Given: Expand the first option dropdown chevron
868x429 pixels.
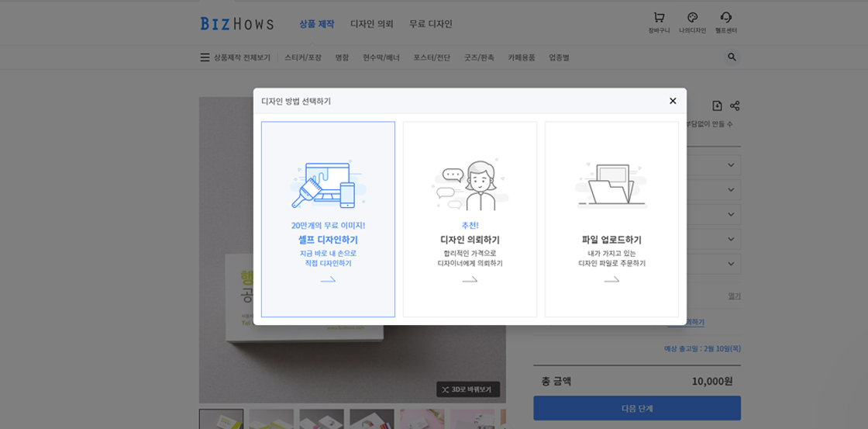Looking at the screenshot, I should [731, 164].
